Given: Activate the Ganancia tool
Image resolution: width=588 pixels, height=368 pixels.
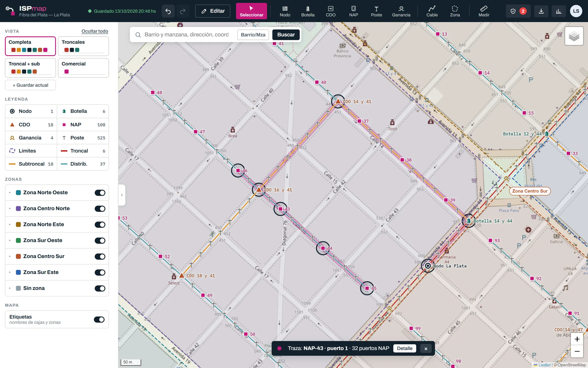Looking at the screenshot, I should coord(401,11).
